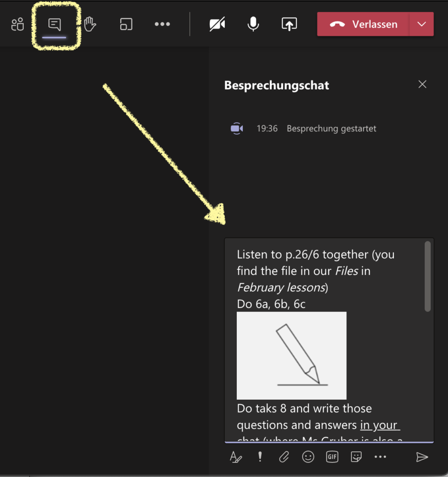
Task: Mark the message as important with the exclamation icon
Action: coord(260,457)
